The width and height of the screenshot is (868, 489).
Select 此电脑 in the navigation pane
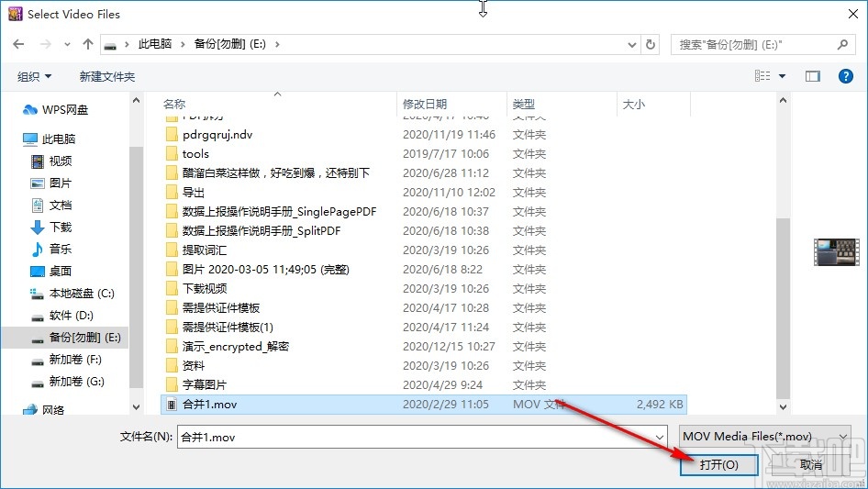click(49, 139)
